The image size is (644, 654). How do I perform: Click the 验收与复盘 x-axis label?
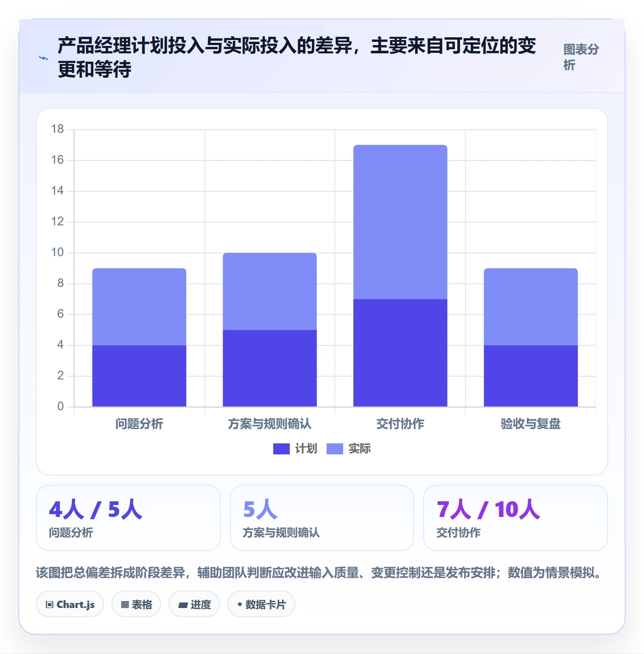pyautogui.click(x=531, y=424)
